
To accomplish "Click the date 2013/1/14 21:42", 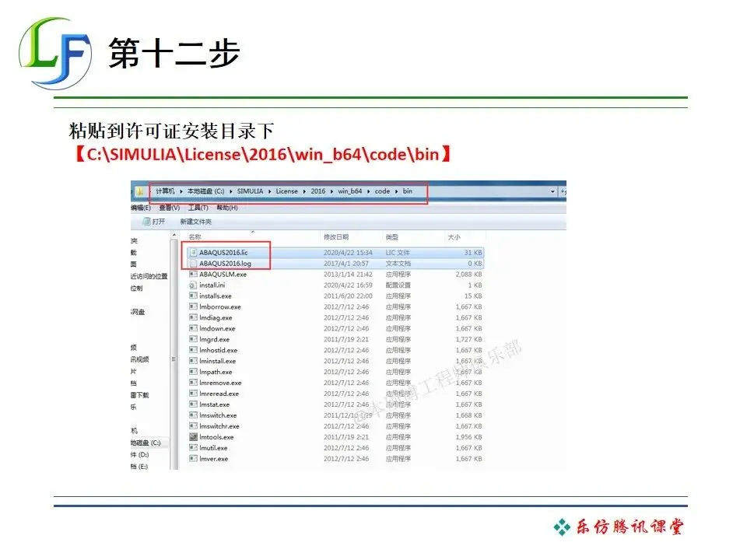I will [349, 275].
